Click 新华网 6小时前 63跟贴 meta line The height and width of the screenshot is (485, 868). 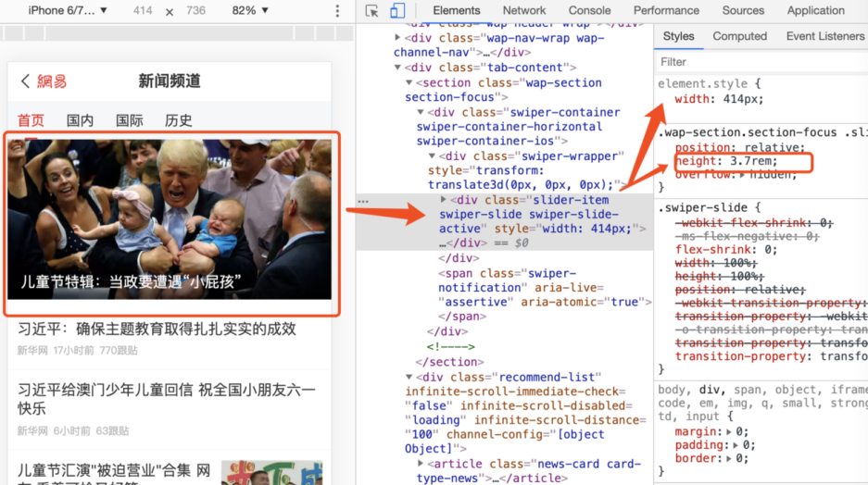[73, 430]
